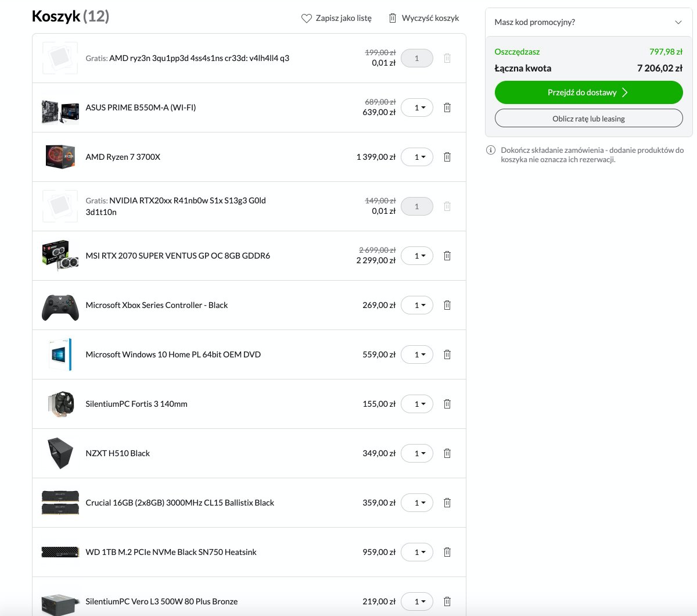The width and height of the screenshot is (697, 616).
Task: View SilentiumPC Fortis 3 140mm product link
Action: 136,404
